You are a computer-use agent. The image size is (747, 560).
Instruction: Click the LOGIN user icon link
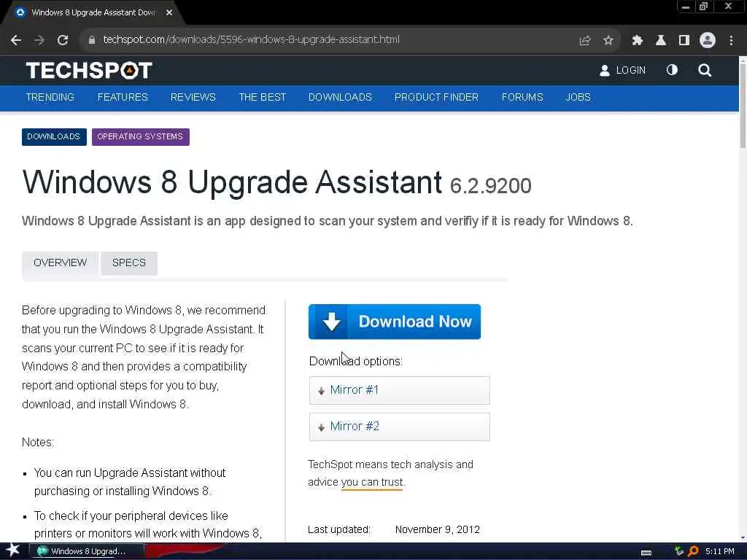coord(622,71)
